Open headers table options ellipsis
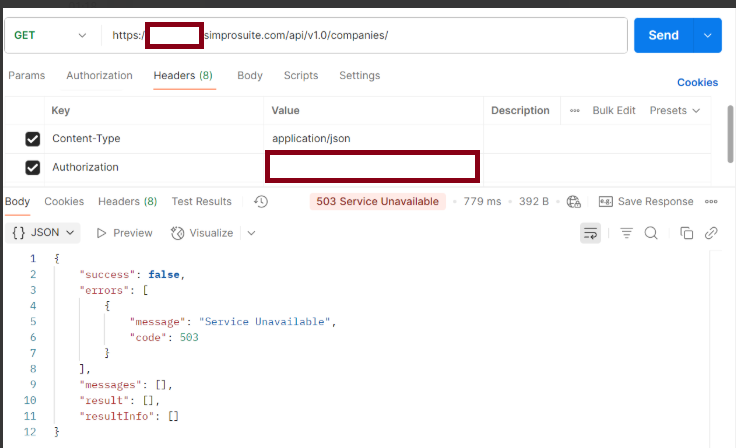 point(575,111)
